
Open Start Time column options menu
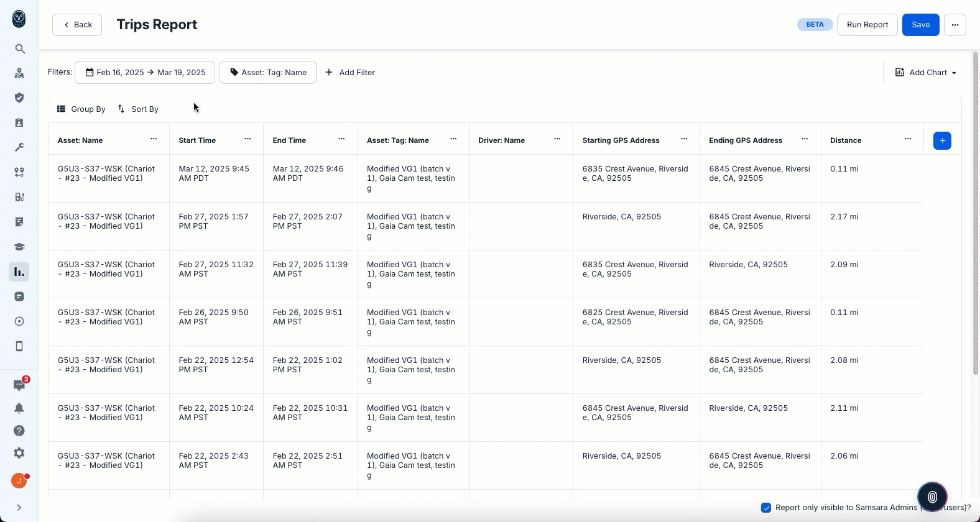coord(247,139)
